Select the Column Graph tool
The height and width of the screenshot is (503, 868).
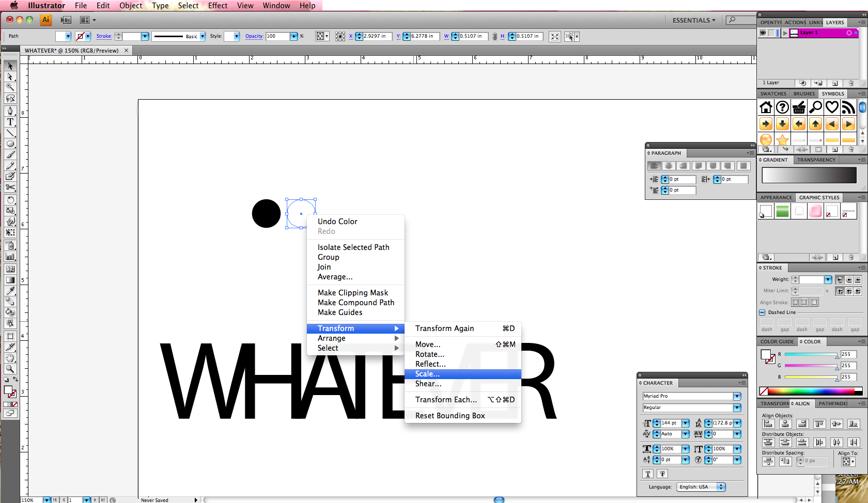pos(10,256)
